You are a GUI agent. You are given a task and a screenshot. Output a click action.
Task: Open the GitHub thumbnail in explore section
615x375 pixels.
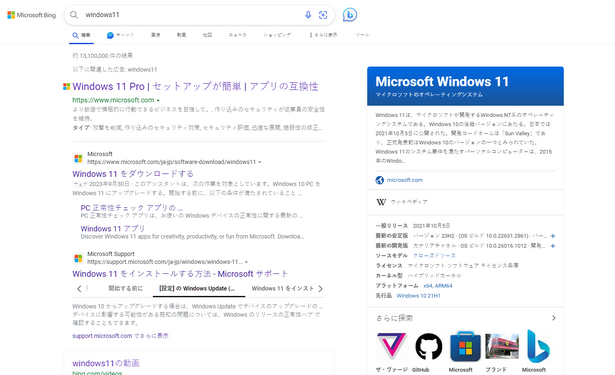[428, 346]
